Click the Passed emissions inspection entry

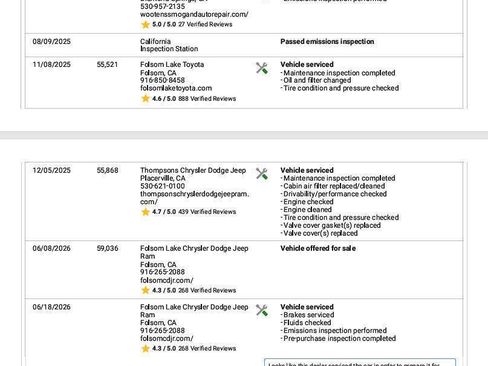[327, 42]
